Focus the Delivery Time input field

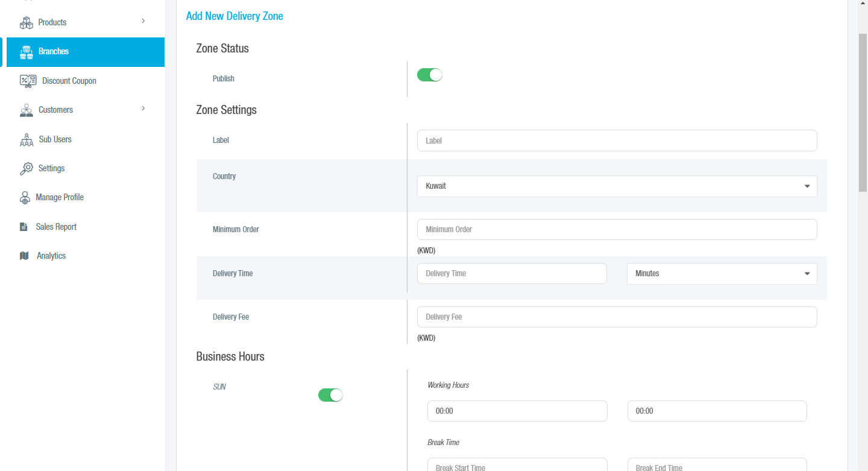coord(512,273)
